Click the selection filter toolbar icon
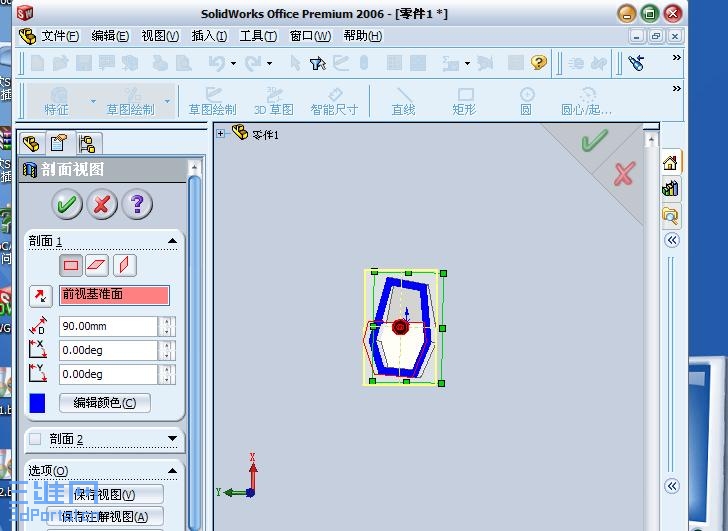This screenshot has width=728, height=531. pyautogui.click(x=318, y=63)
